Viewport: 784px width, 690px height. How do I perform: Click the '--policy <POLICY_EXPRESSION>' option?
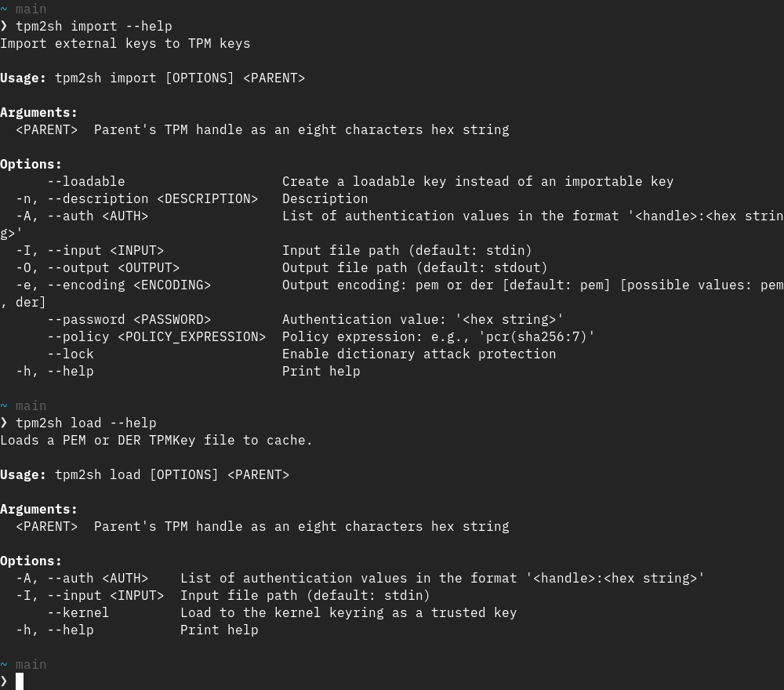tap(156, 336)
